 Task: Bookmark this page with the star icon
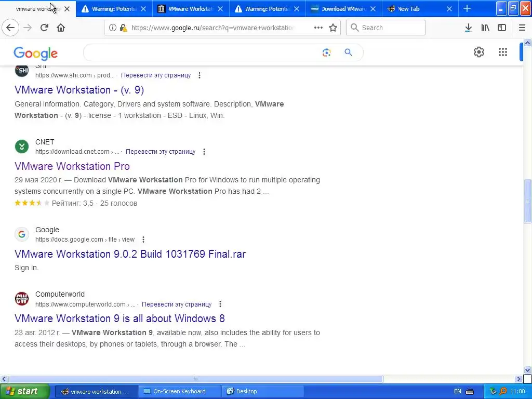coord(333,28)
